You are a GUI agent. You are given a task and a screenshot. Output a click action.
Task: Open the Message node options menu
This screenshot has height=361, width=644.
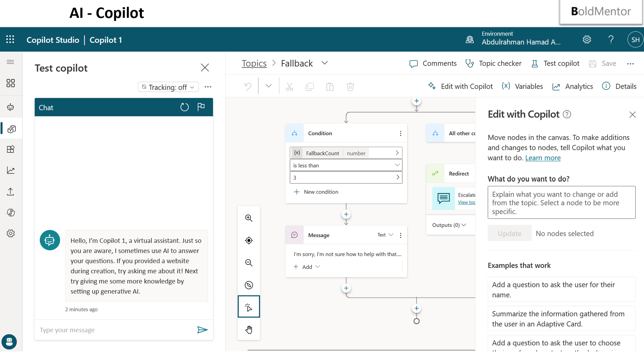point(400,235)
